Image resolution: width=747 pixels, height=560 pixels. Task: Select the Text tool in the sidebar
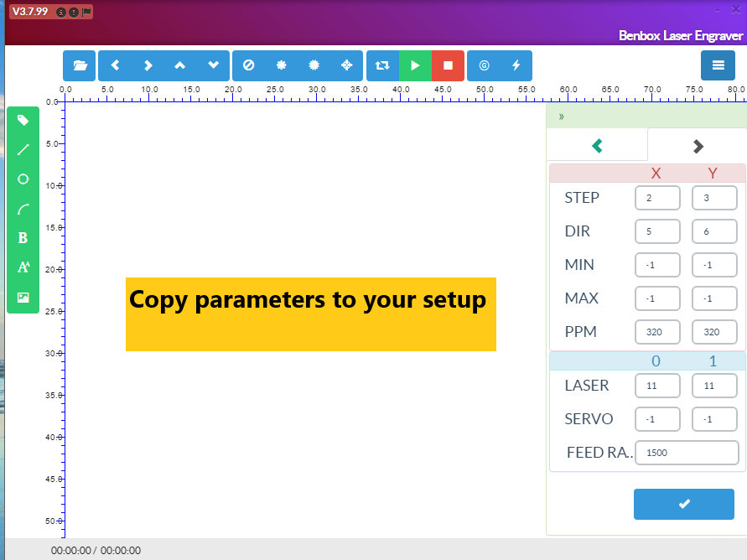coord(23,267)
